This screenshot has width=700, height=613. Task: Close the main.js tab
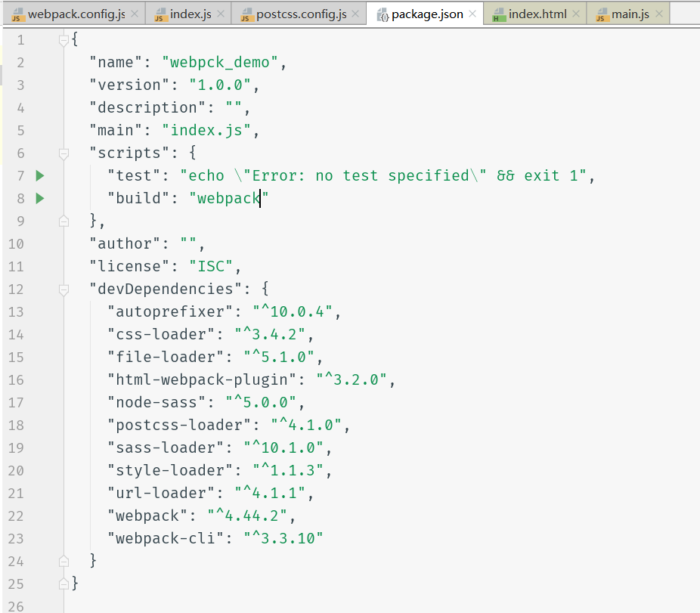click(x=658, y=14)
